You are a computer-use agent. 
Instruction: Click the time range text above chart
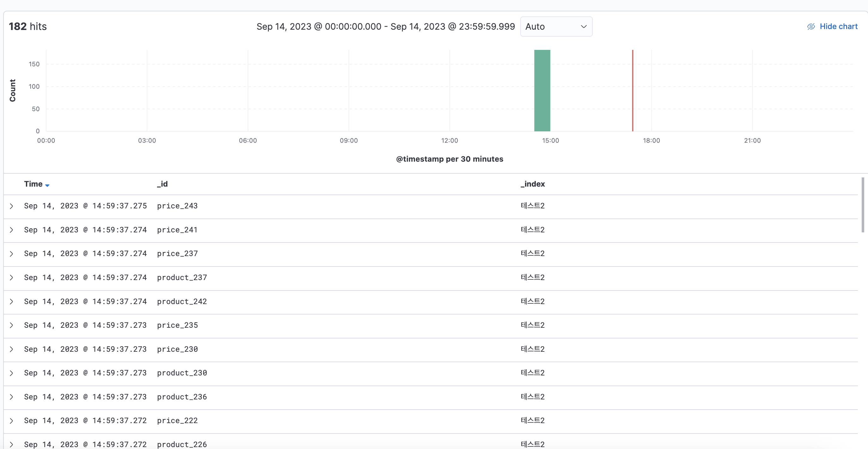[x=385, y=27]
